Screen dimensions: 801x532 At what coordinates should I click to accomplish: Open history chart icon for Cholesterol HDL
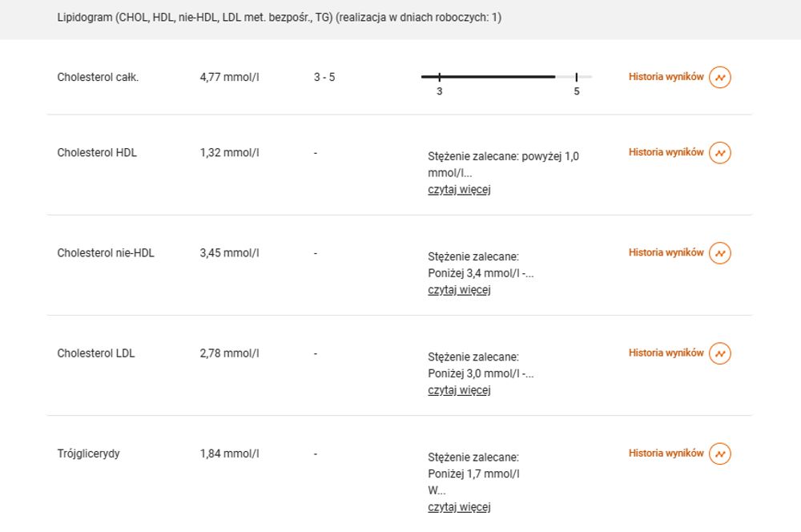click(720, 153)
